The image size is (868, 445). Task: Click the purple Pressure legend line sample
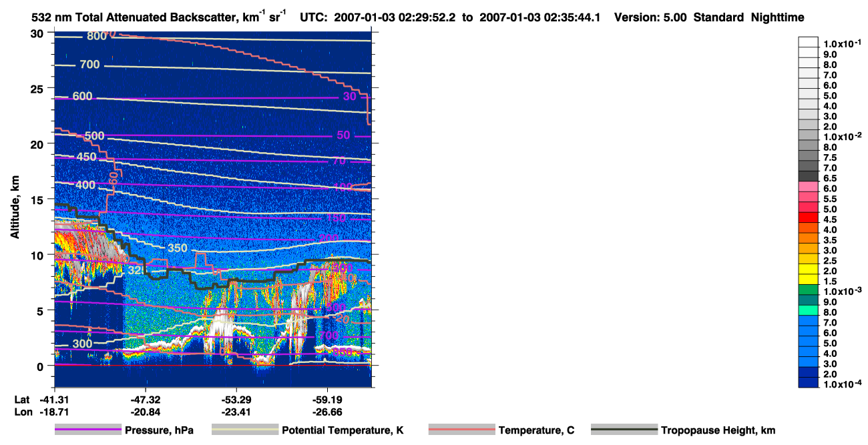coord(89,430)
